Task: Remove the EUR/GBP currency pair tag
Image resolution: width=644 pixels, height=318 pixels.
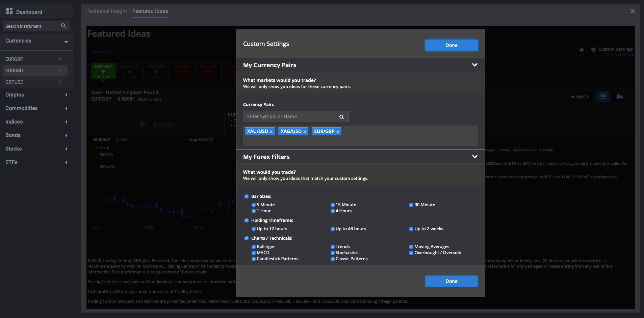Action: [338, 132]
